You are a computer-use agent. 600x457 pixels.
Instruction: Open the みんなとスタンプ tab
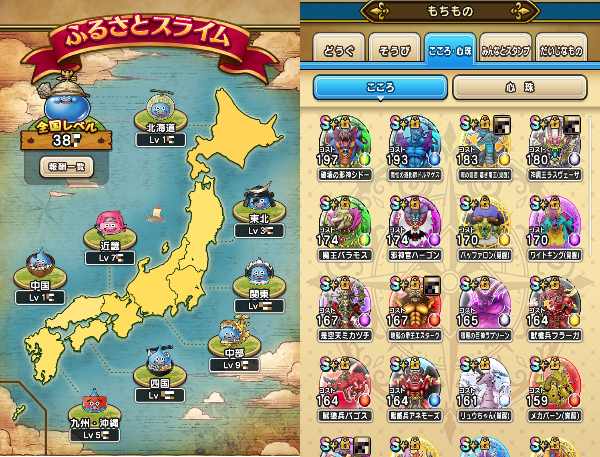[x=505, y=47]
